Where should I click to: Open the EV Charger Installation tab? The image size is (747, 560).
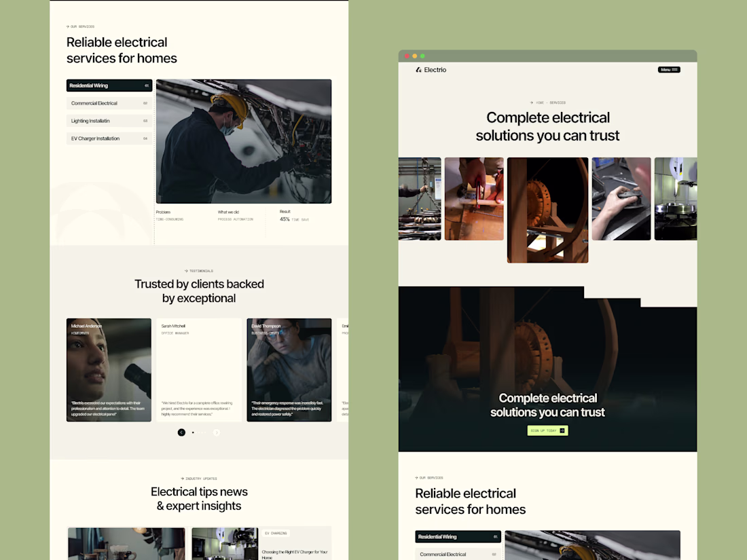tap(109, 138)
